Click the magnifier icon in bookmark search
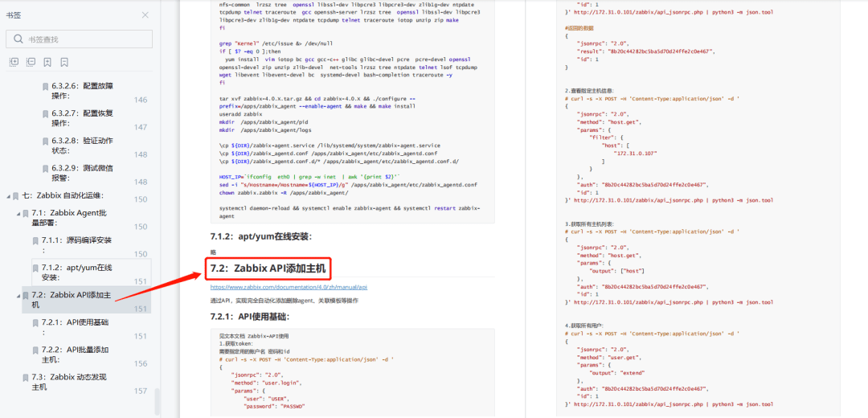Image resolution: width=868 pixels, height=418 pixels. click(x=18, y=39)
